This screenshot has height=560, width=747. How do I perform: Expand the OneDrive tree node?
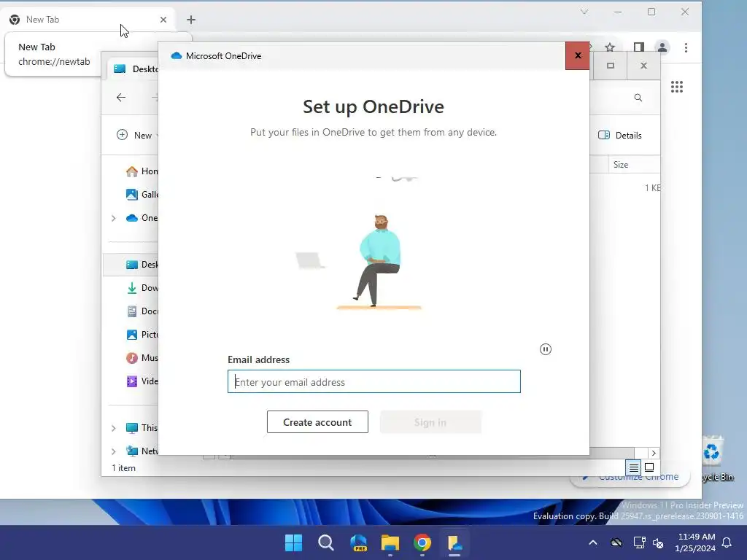pos(113,218)
